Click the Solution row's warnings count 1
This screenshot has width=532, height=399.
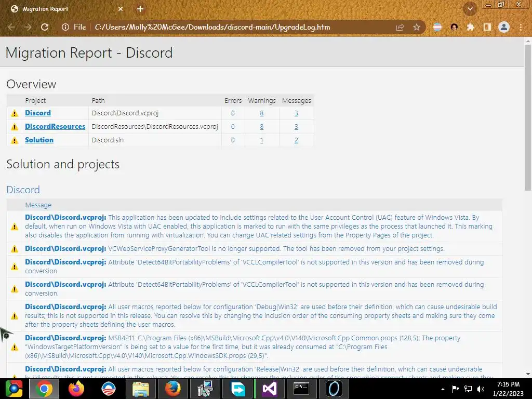[x=262, y=140]
